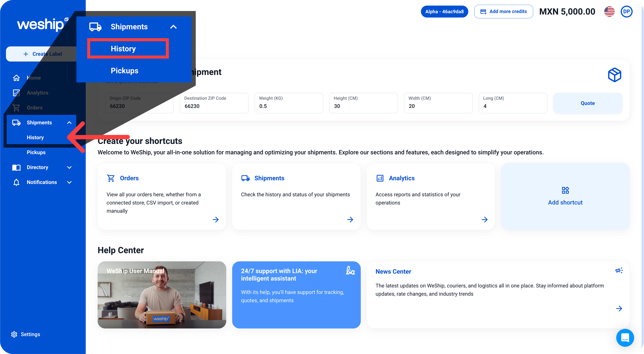Viewport: 644px width, 354px height.
Task: Click the Alpha - 46ac9da8 badge
Action: coord(444,12)
